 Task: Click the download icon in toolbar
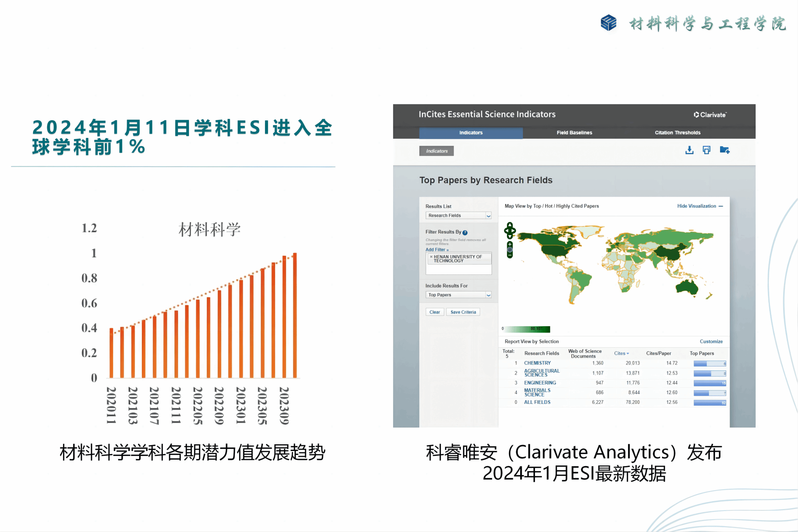tap(689, 150)
